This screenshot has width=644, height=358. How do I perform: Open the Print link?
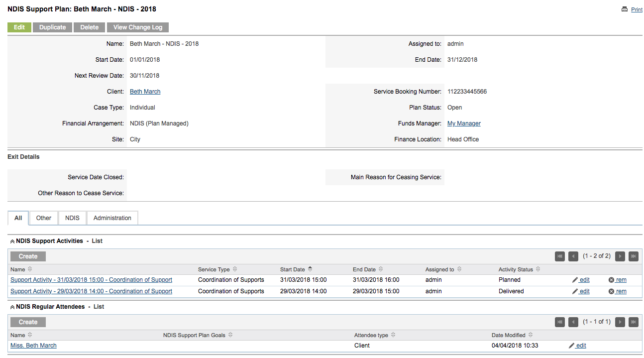tap(637, 9)
